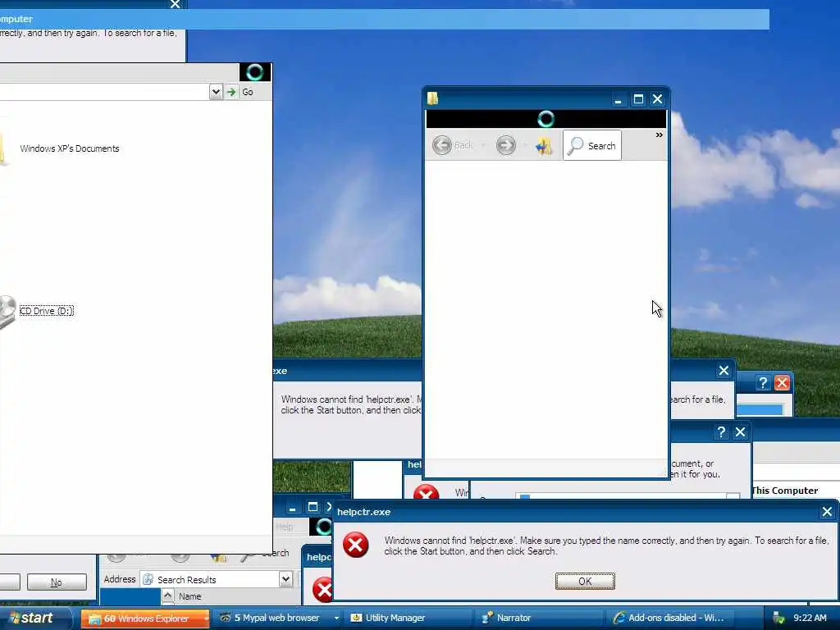The image size is (840, 630).
Task: Click the Back arrow in the small Explorer window
Action: pyautogui.click(x=442, y=145)
